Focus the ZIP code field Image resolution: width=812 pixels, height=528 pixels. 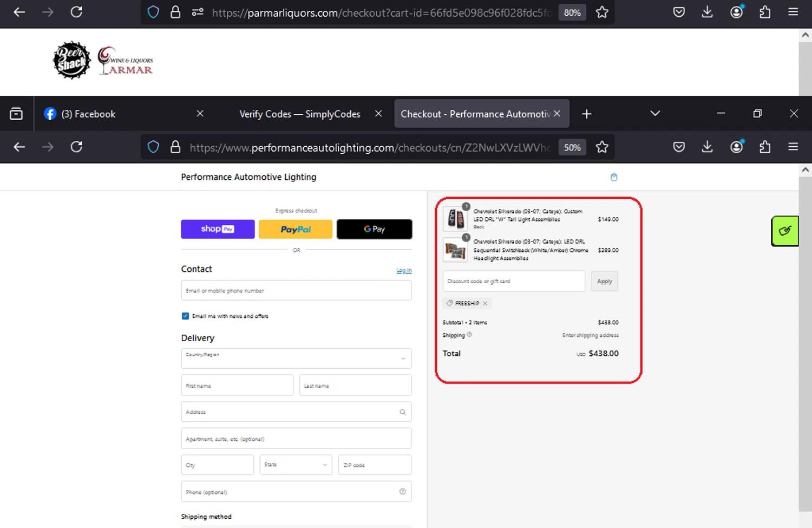click(x=375, y=465)
